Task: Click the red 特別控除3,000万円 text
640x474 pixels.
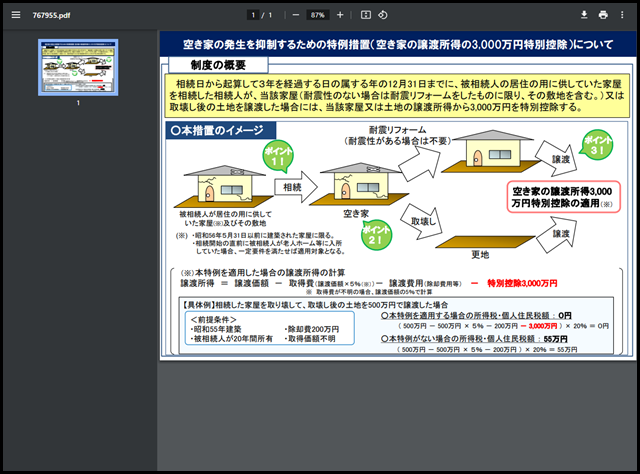Action: click(522, 283)
